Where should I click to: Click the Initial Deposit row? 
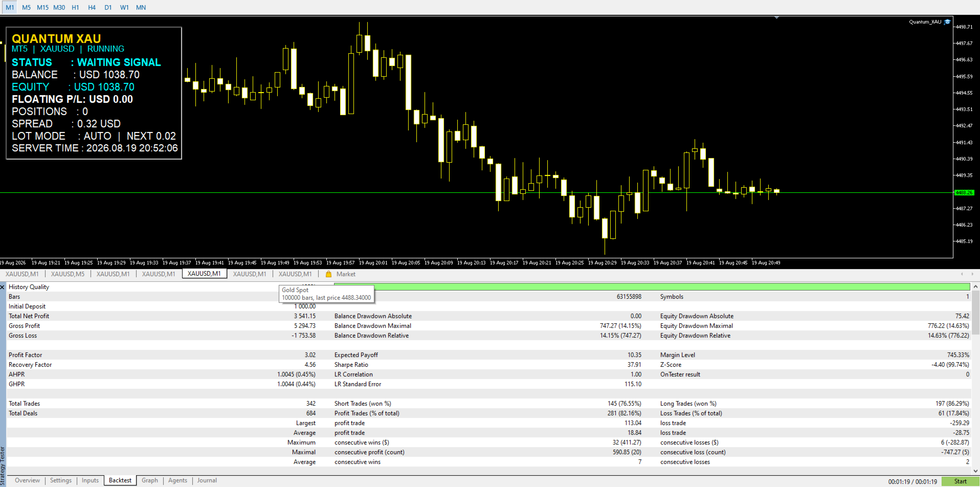point(162,306)
